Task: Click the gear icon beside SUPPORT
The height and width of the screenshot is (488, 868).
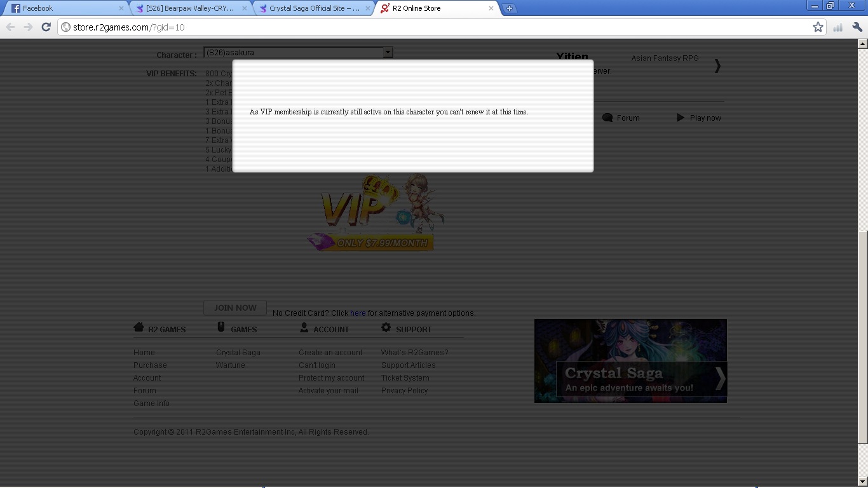Action: [386, 327]
